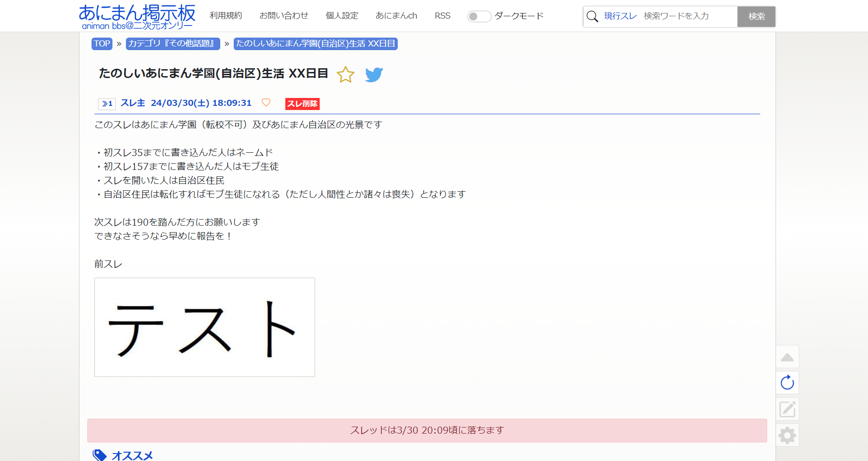The width and height of the screenshot is (868, 461).
Task: Click the red スレ削除 button
Action: (x=302, y=104)
